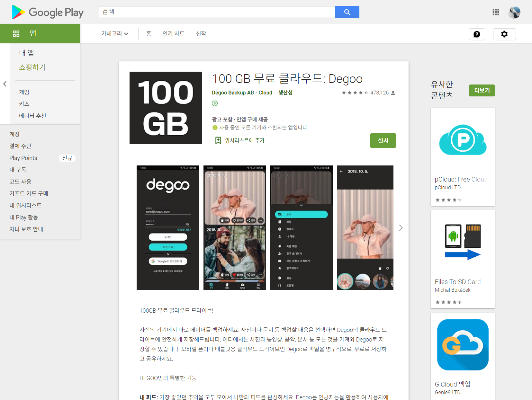This screenshot has width=532, height=400.
Task: Click the 유사한 콘텐츠 heading
Action: click(442, 90)
